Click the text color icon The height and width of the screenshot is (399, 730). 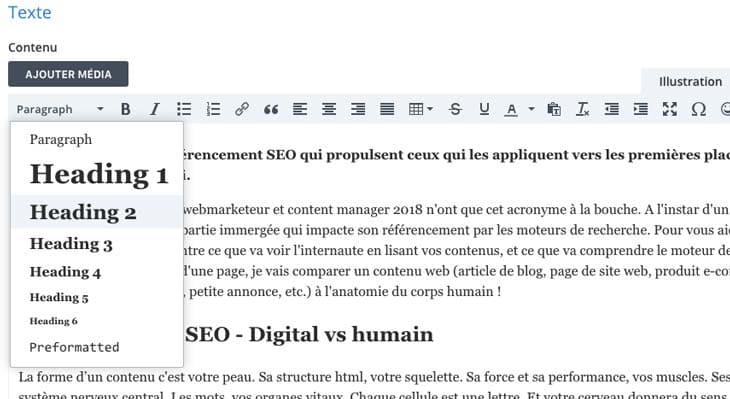511,109
